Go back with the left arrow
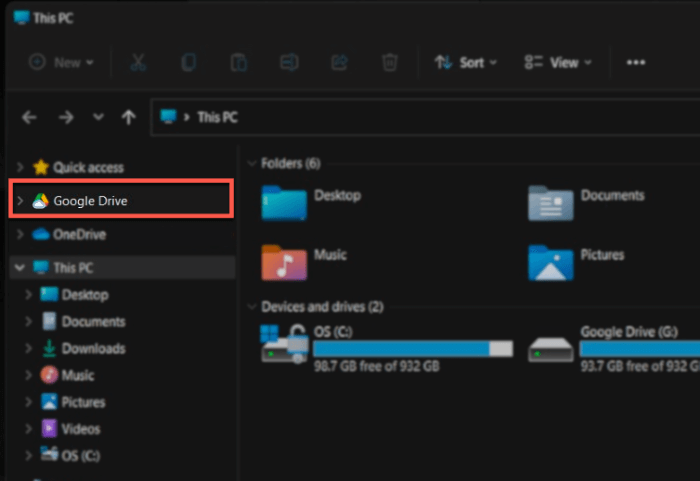Screen dimensions: 700x481 pyautogui.click(x=29, y=117)
